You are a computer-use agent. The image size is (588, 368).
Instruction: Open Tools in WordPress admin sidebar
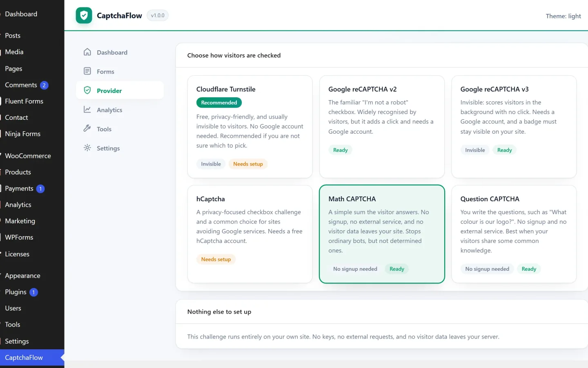(x=32, y=325)
